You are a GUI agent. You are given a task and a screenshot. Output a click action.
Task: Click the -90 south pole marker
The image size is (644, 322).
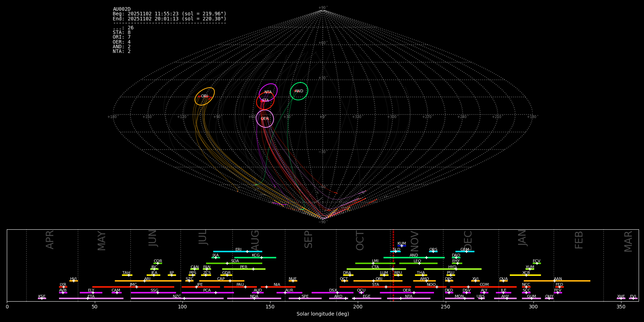click(322, 222)
